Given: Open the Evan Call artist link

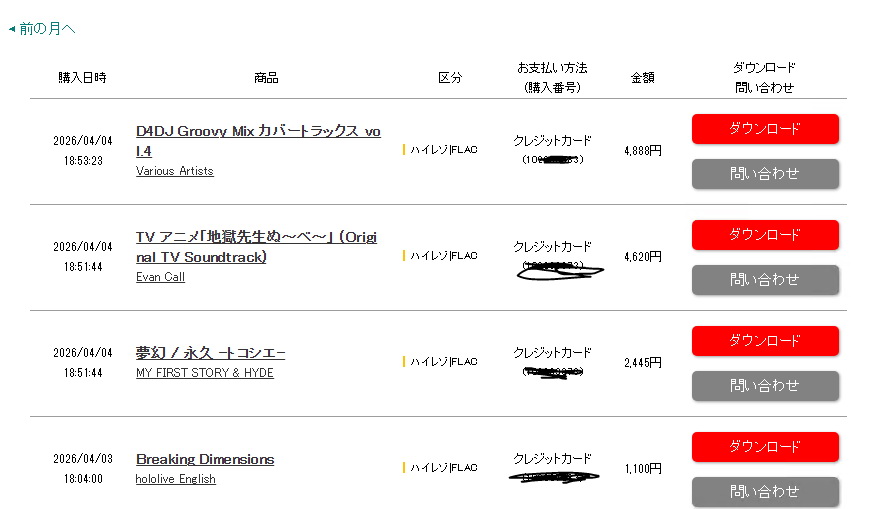Looking at the screenshot, I should coord(160,277).
